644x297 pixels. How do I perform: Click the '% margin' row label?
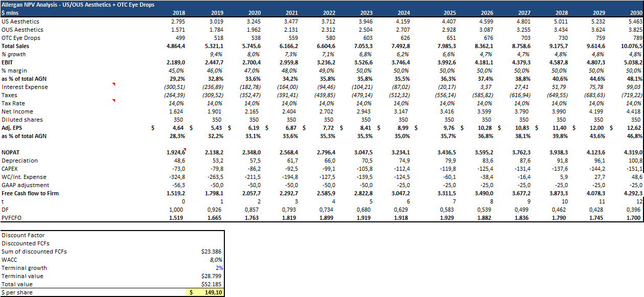pyautogui.click(x=14, y=71)
